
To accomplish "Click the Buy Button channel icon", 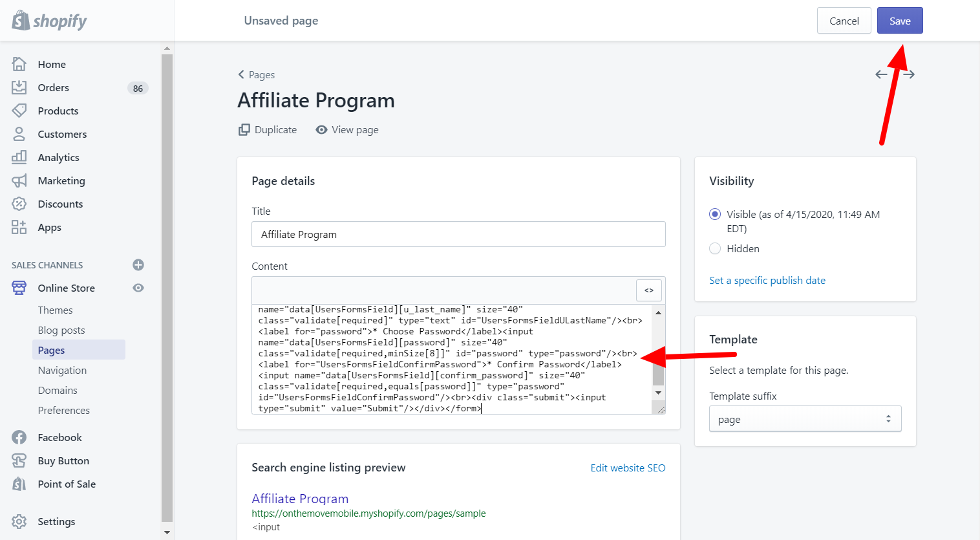I will click(19, 460).
